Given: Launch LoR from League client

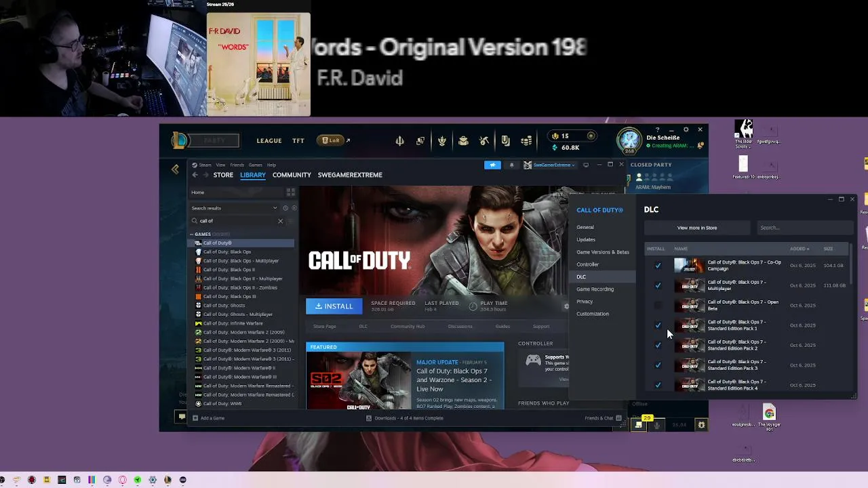Looking at the screenshot, I should click(x=331, y=140).
